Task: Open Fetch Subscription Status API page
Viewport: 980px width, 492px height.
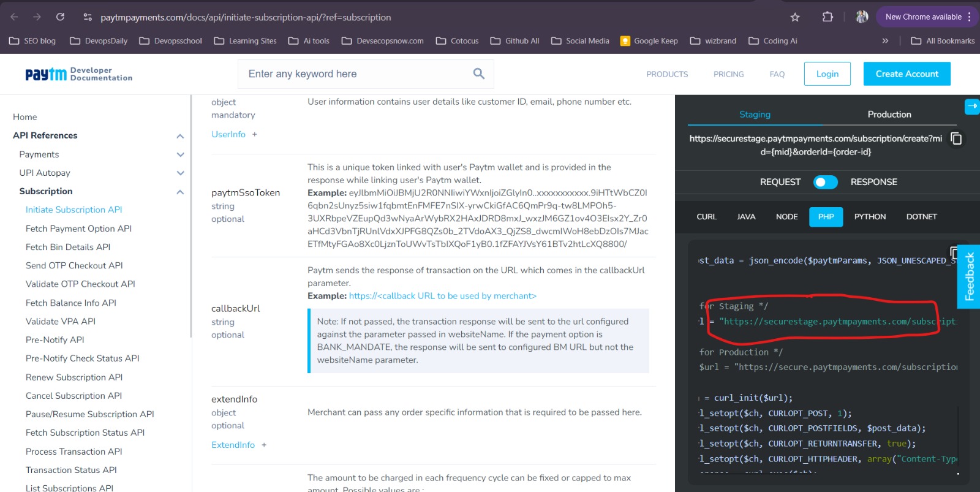Action: [85, 433]
